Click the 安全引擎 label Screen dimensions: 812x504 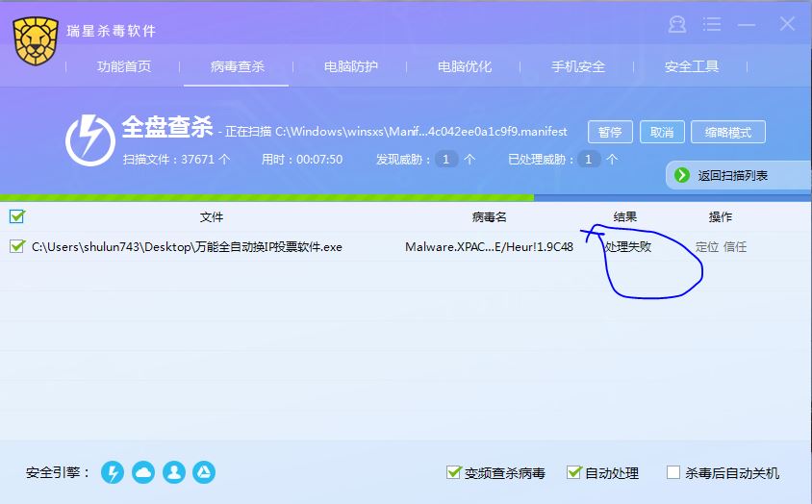pyautogui.click(x=58, y=472)
